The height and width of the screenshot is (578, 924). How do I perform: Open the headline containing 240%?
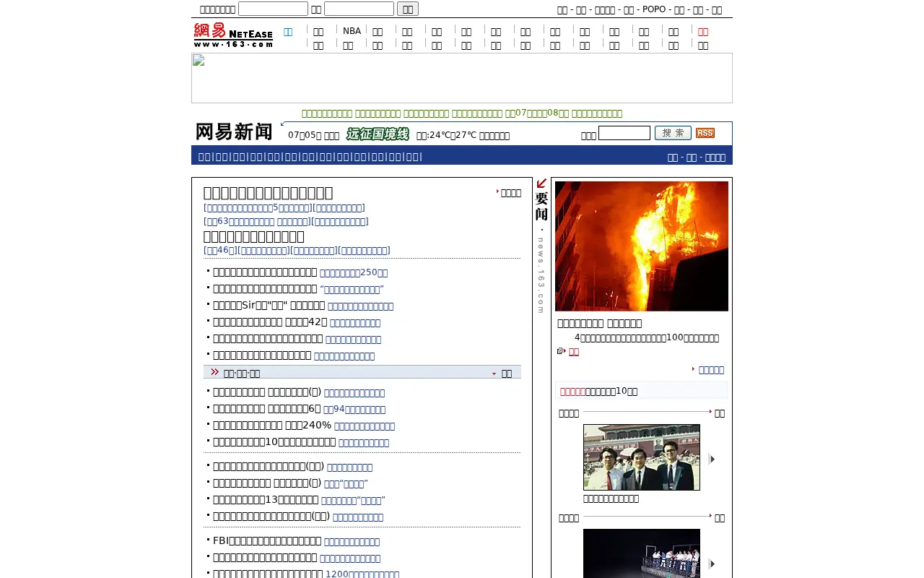click(x=272, y=426)
